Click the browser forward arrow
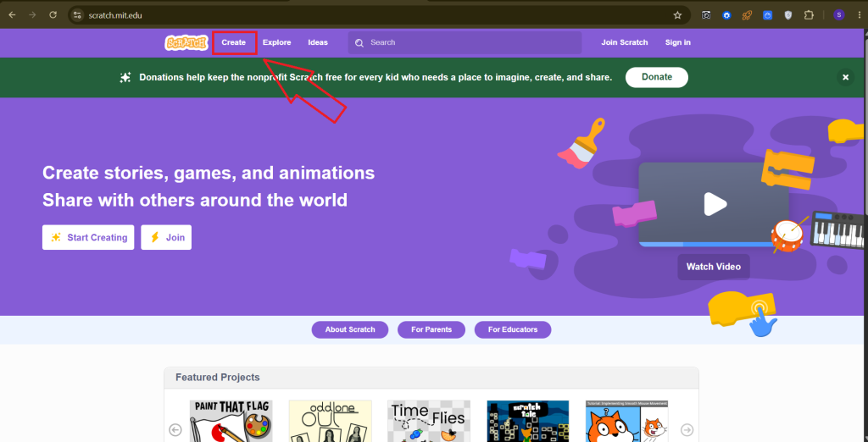The width and height of the screenshot is (868, 442). [32, 15]
